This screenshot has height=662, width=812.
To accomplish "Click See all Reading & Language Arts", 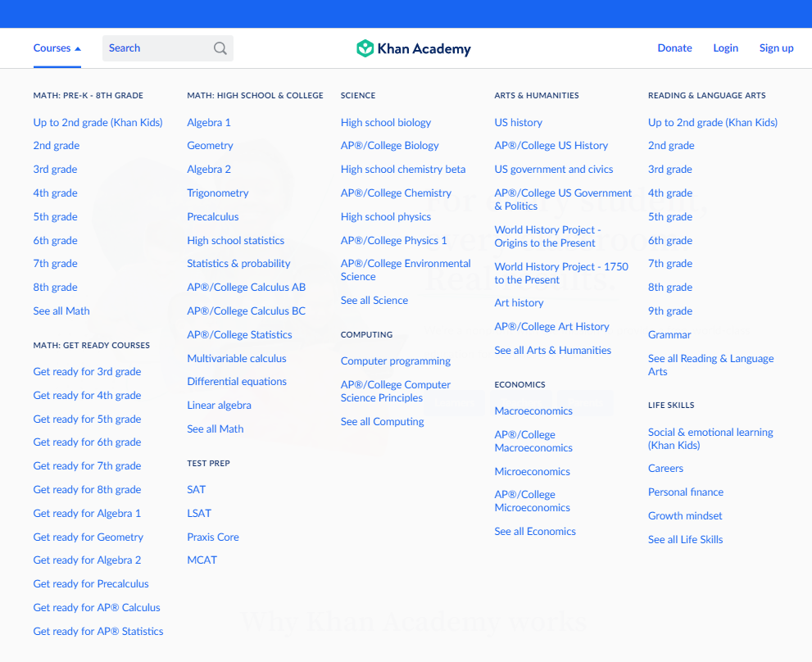I will [710, 365].
